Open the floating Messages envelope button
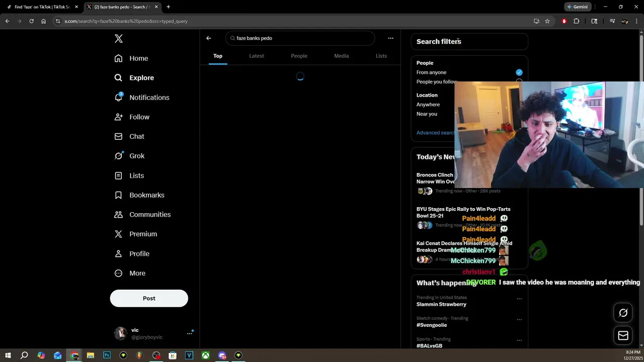This screenshot has width=644, height=362. click(x=623, y=335)
